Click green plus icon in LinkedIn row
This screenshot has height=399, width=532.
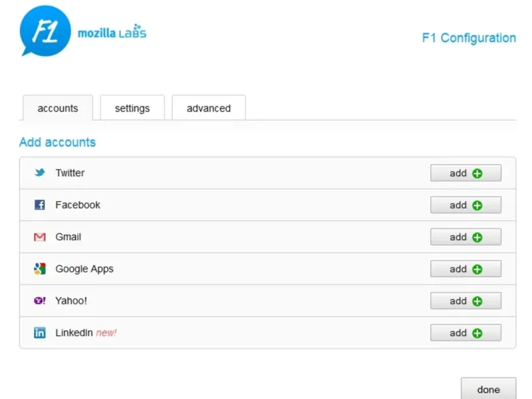click(x=477, y=333)
